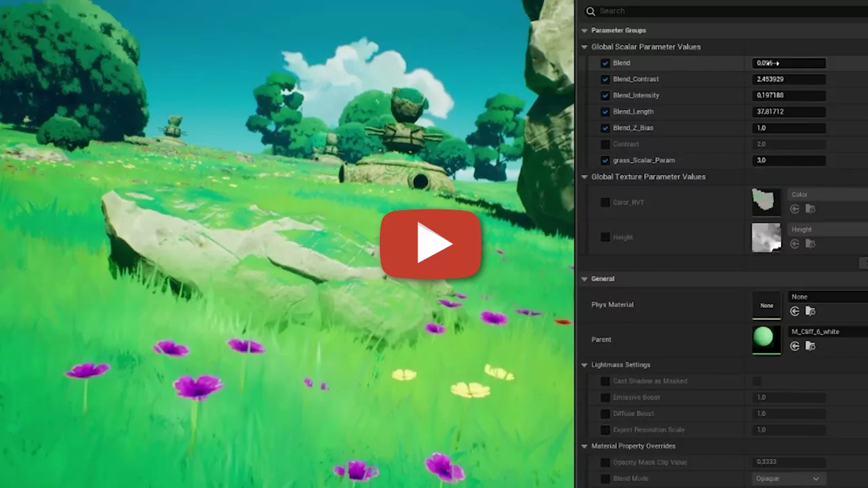868x488 pixels.
Task: Click the Export Resolution Scale value field
Action: (789, 430)
